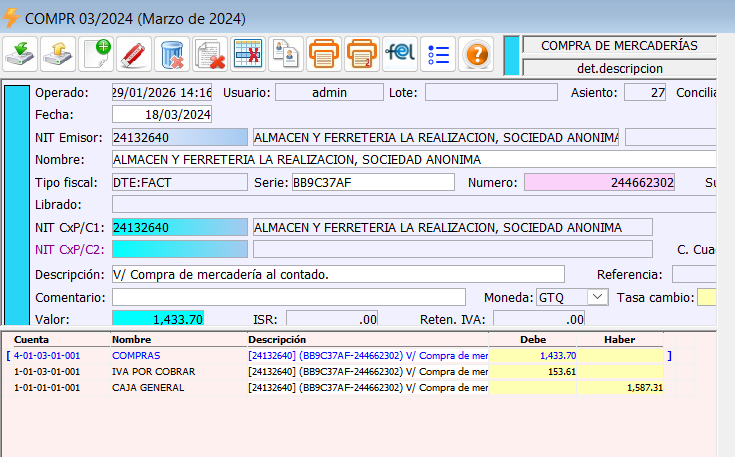Click the Descripción text field
This screenshot has width=735, height=457.
(338, 274)
